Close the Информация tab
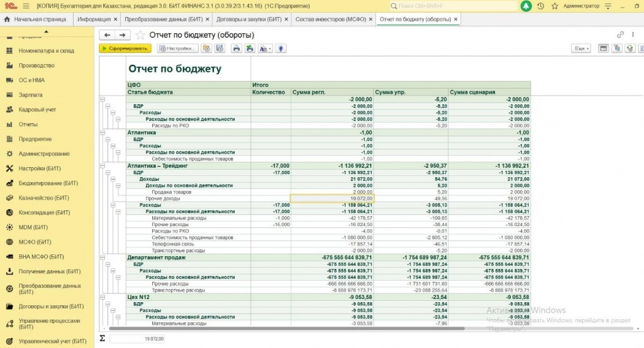Image resolution: width=644 pixels, height=348 pixels. pos(116,19)
